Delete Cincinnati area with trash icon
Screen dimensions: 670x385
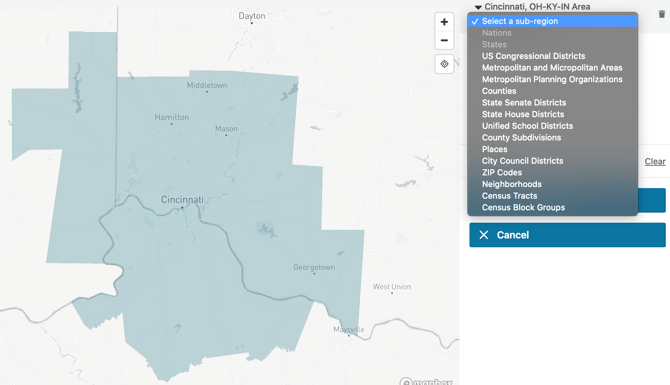(x=661, y=14)
